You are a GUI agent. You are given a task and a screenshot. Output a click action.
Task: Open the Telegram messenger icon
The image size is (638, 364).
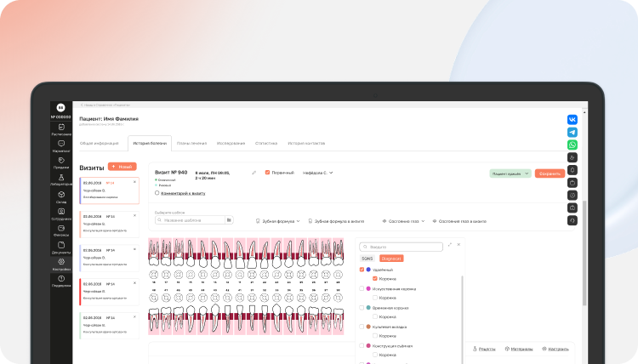pos(572,132)
